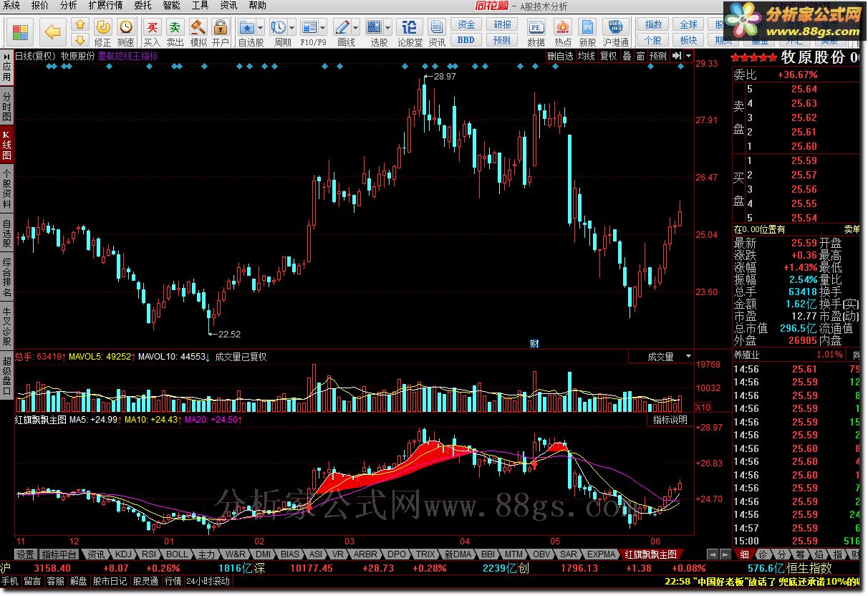Select the EXPMA indicator tab
The height and width of the screenshot is (596, 868).
point(601,554)
